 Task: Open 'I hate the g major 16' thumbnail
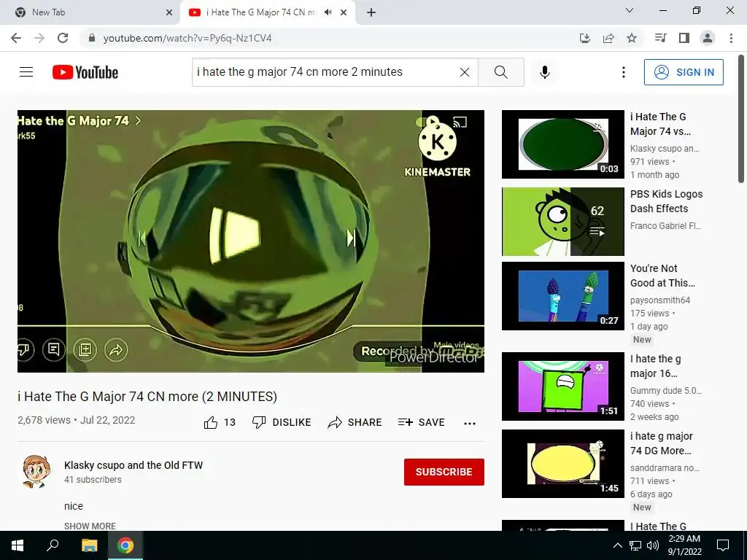pos(563,386)
